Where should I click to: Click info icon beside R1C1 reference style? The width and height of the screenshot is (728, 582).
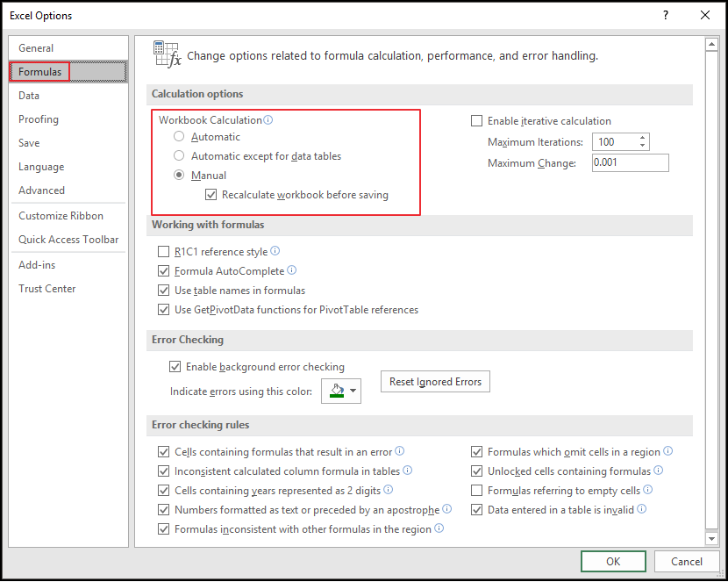tap(275, 251)
